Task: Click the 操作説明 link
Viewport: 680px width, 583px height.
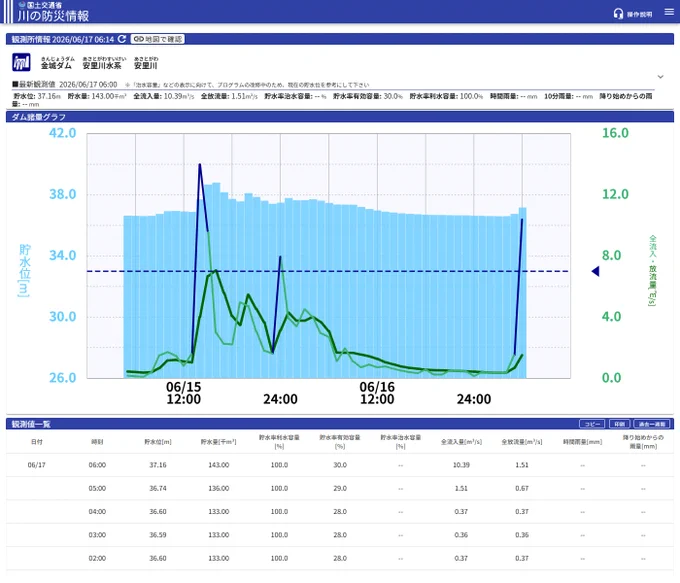Action: 639,14
